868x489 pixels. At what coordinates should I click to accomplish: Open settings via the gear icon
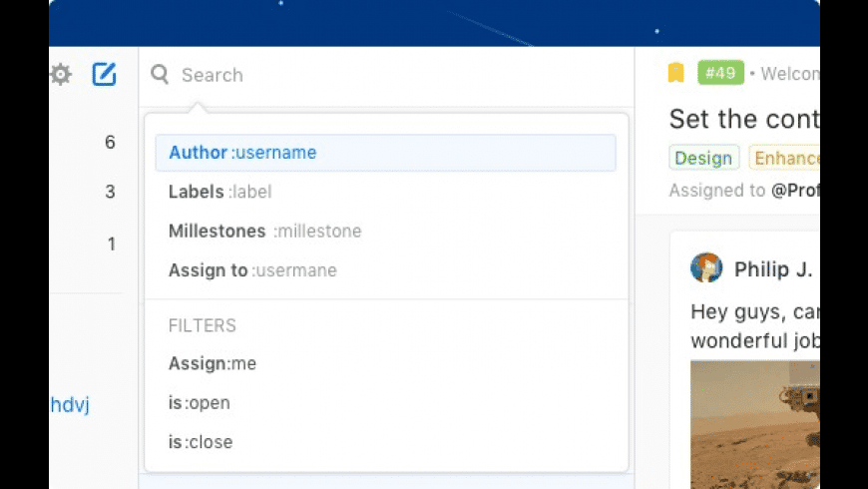pyautogui.click(x=61, y=75)
